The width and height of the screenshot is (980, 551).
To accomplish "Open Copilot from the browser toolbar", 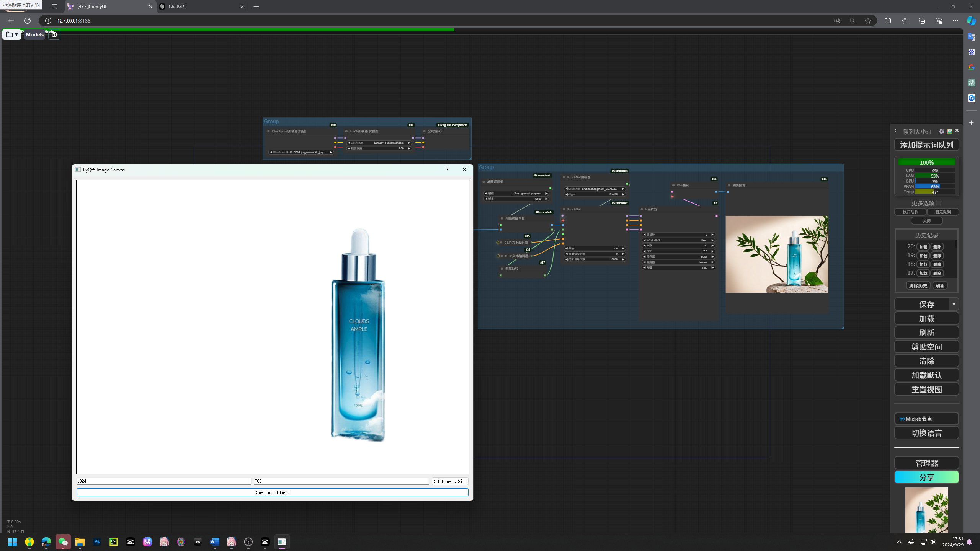I will tap(971, 21).
